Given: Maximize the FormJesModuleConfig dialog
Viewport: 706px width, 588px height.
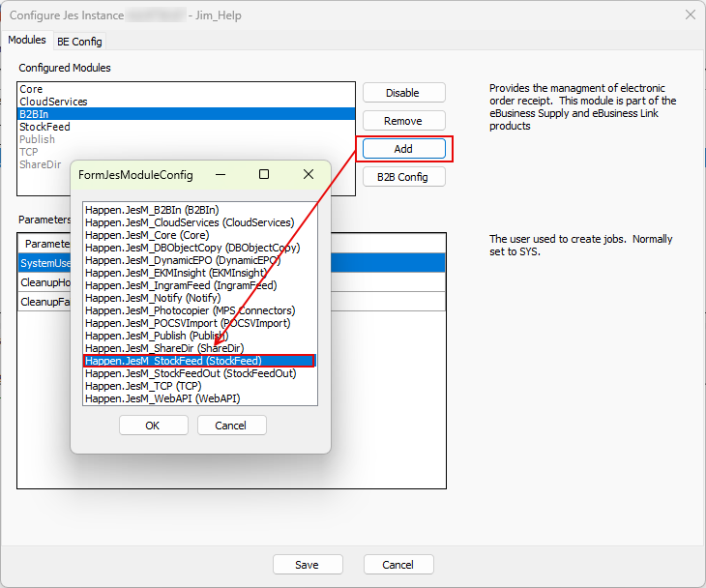Looking at the screenshot, I should pos(264,175).
